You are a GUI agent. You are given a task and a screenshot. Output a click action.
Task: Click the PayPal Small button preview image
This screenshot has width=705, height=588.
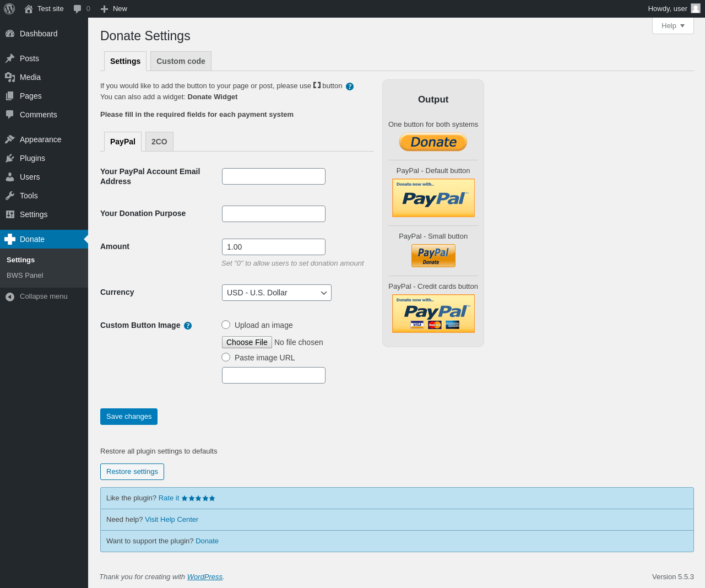click(433, 256)
